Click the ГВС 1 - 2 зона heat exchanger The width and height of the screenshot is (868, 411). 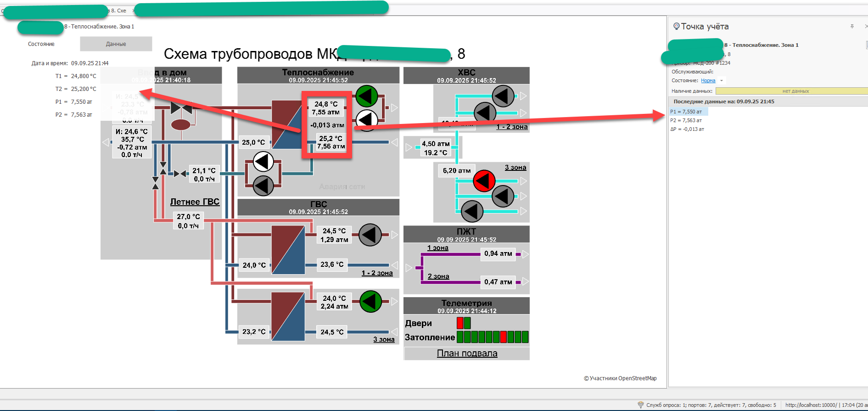tap(288, 250)
